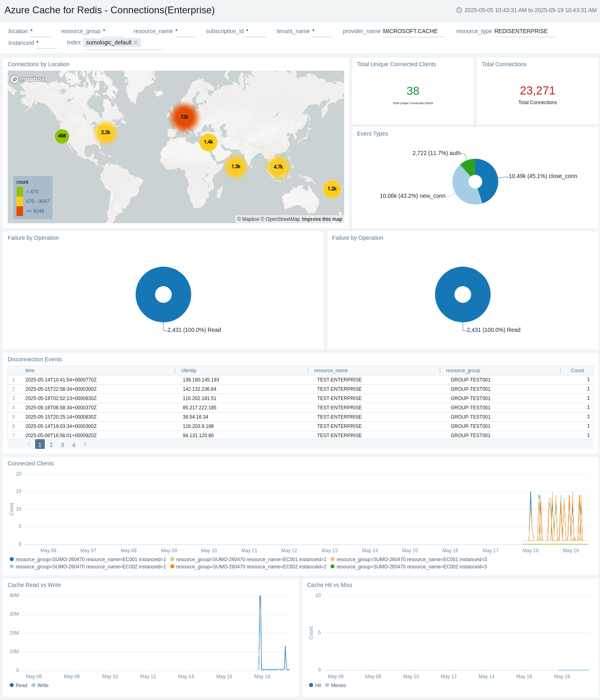600x700 pixels.
Task: Toggle EC001 instanceid=2 legend series
Action: [249, 560]
